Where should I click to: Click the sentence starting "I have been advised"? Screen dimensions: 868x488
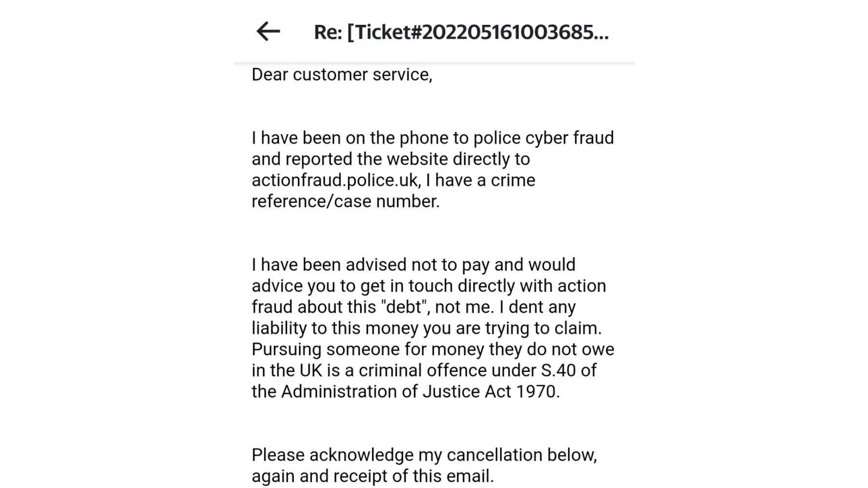coord(413,265)
